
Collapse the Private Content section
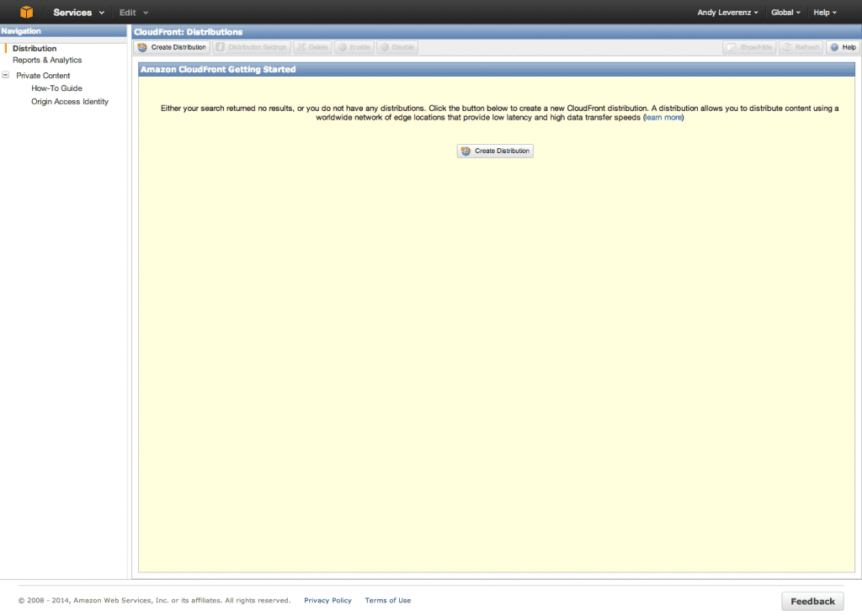click(5, 75)
